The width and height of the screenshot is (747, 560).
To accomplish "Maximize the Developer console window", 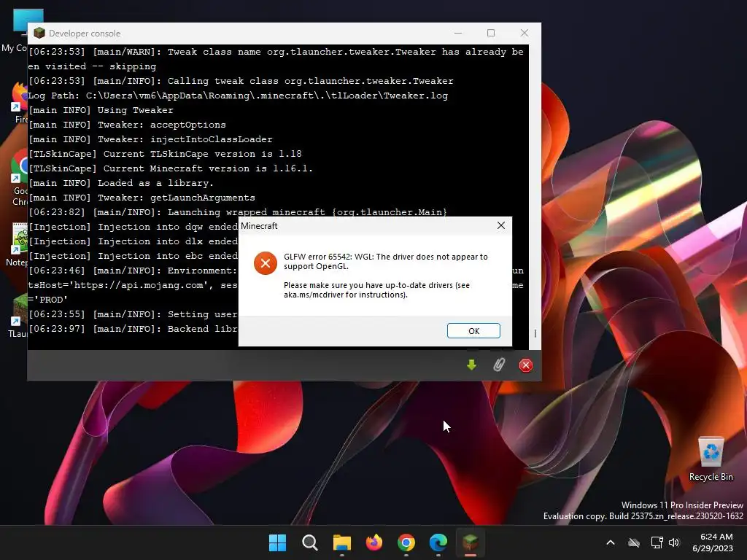I will [x=491, y=33].
